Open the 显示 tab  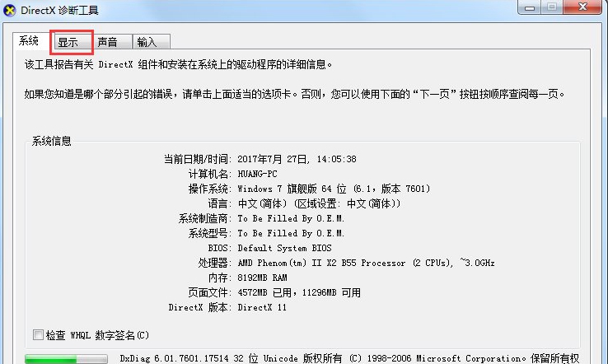[x=72, y=42]
